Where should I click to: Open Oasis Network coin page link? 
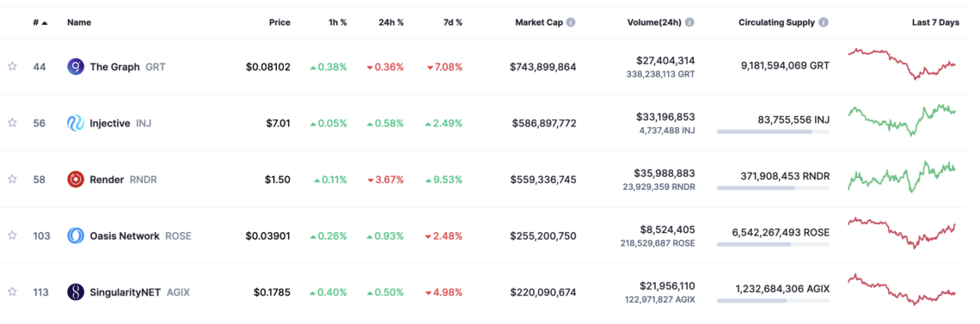(125, 235)
